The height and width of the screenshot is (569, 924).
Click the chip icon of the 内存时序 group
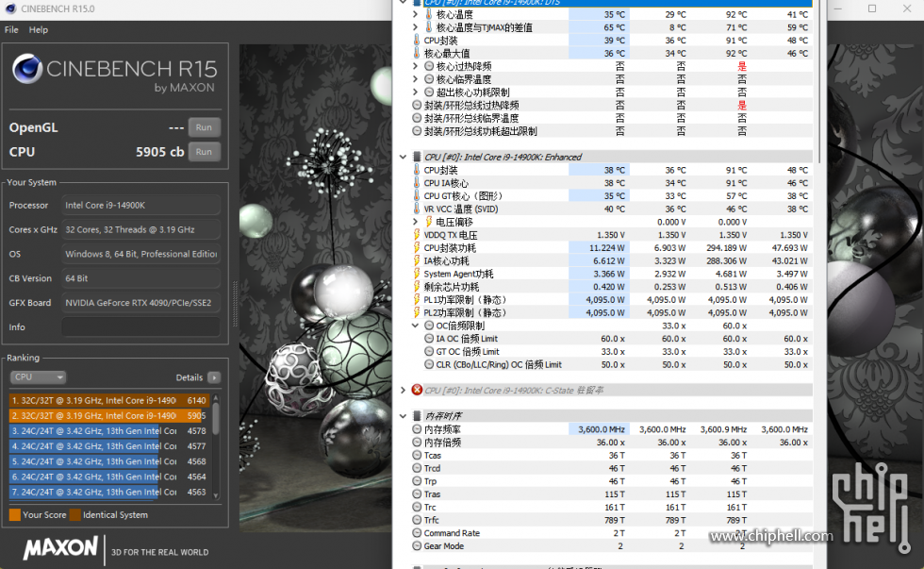pos(417,416)
